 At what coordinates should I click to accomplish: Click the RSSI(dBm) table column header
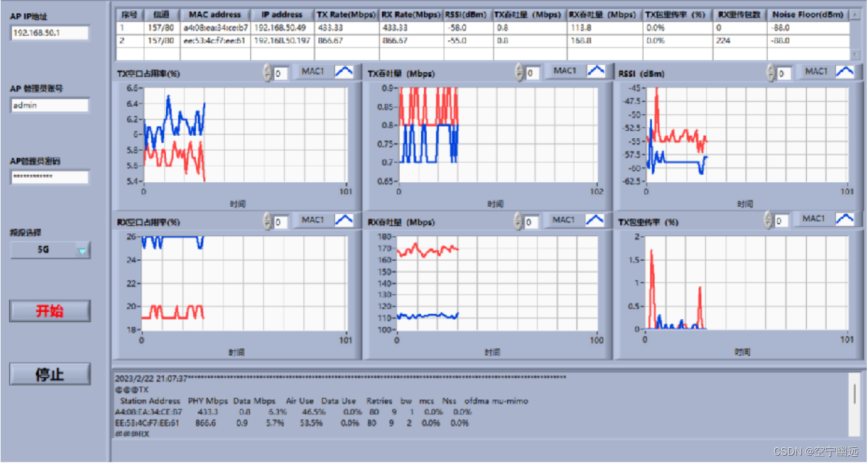click(x=468, y=15)
